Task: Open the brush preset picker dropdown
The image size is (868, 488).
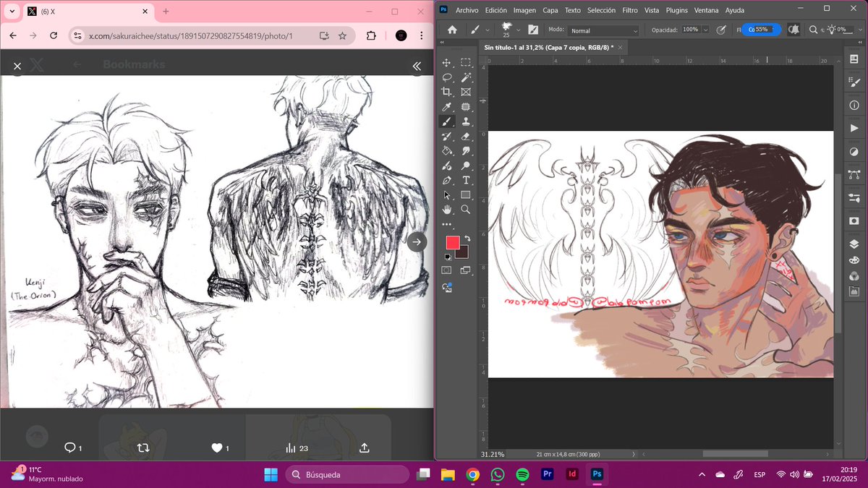Action: pyautogui.click(x=519, y=30)
